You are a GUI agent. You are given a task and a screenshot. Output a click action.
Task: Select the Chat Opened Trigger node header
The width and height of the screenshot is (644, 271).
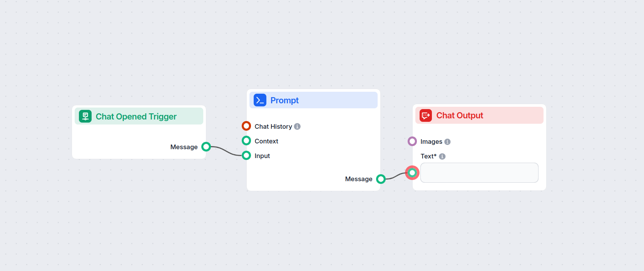pyautogui.click(x=146, y=116)
